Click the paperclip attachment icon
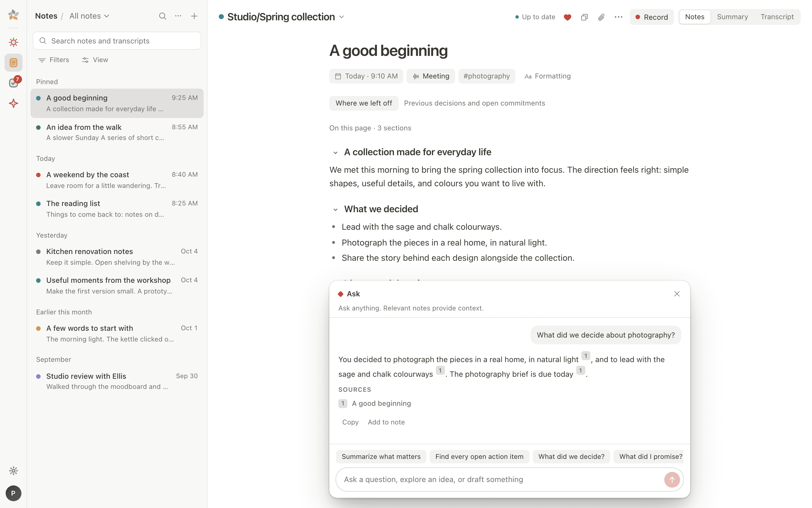Viewport: 812px width, 508px height. point(601,17)
